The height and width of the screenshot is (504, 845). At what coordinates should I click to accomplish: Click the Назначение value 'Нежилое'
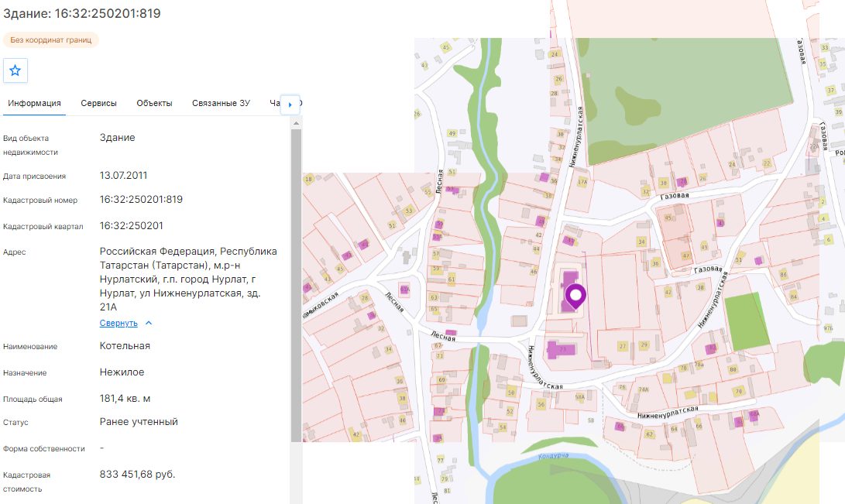click(122, 372)
